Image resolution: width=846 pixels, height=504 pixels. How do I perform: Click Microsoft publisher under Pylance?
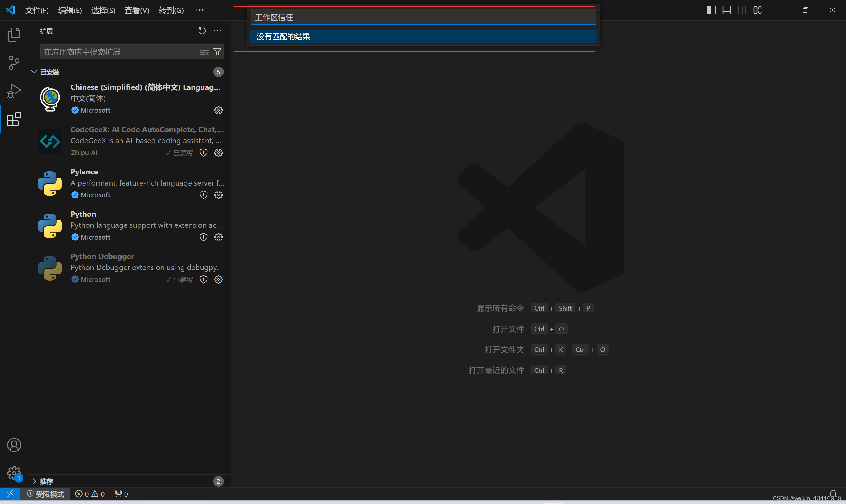tap(95, 195)
